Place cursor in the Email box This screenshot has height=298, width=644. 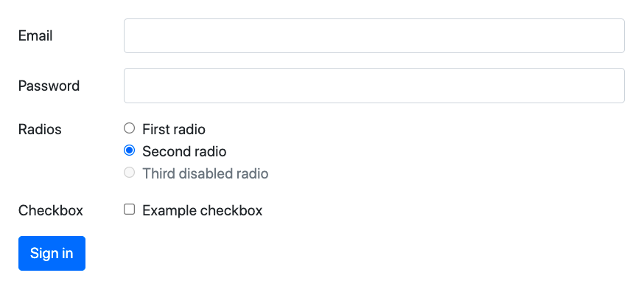click(x=374, y=36)
